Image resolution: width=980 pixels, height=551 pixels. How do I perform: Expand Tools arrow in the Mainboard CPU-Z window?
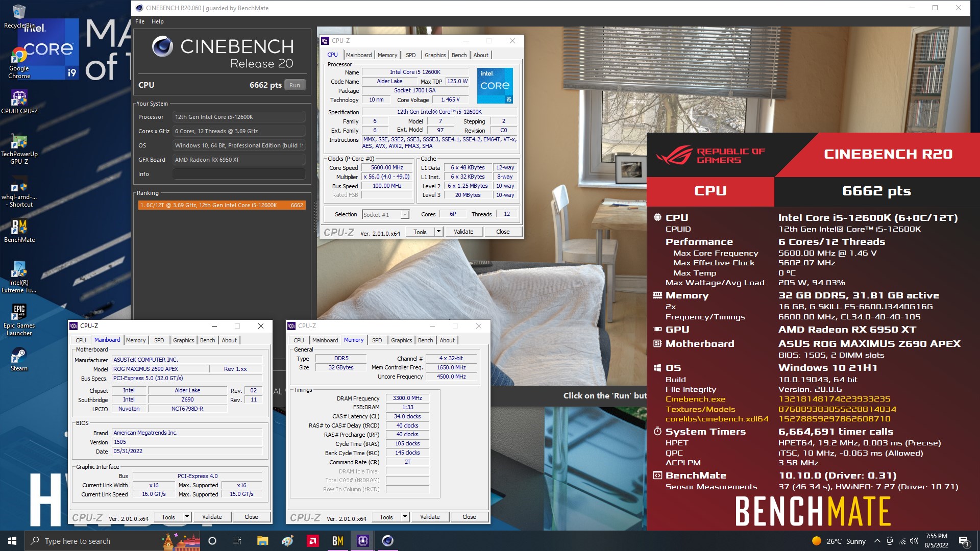[187, 517]
